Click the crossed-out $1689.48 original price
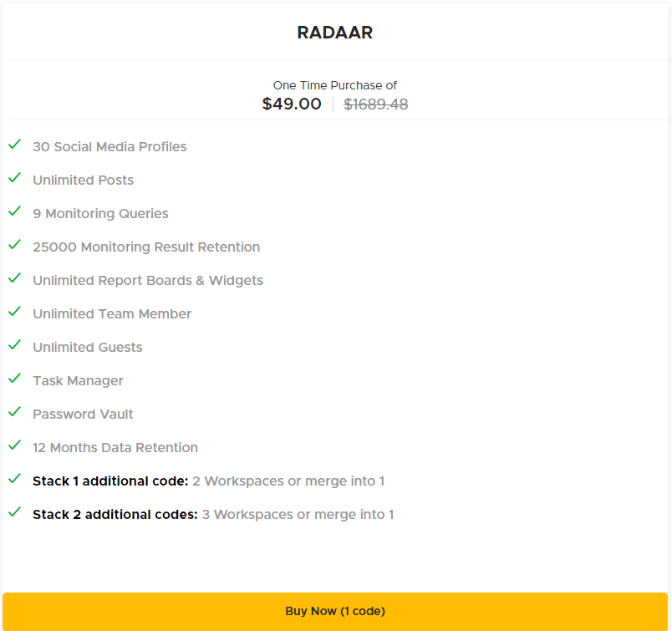This screenshot has height=631, width=672. tap(375, 104)
